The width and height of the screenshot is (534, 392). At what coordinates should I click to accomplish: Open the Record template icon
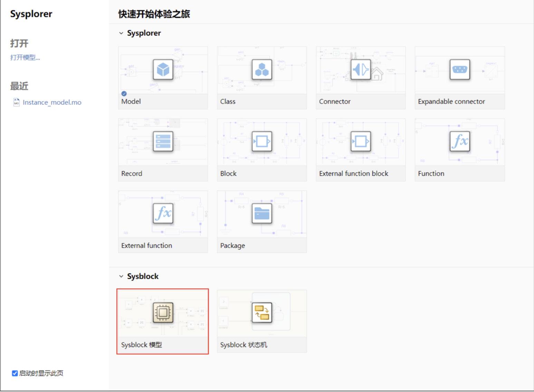click(x=163, y=141)
